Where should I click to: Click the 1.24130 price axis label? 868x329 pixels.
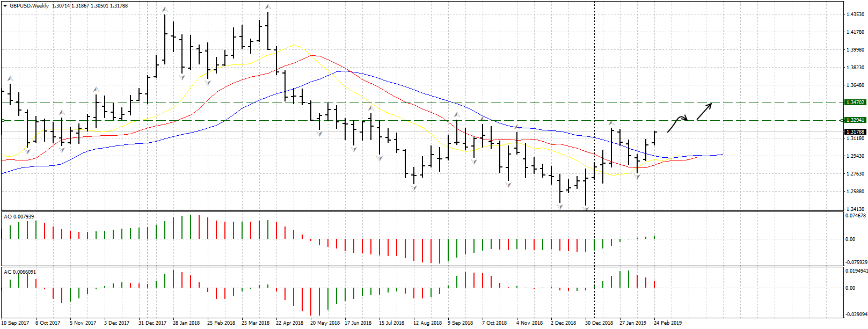click(x=855, y=209)
